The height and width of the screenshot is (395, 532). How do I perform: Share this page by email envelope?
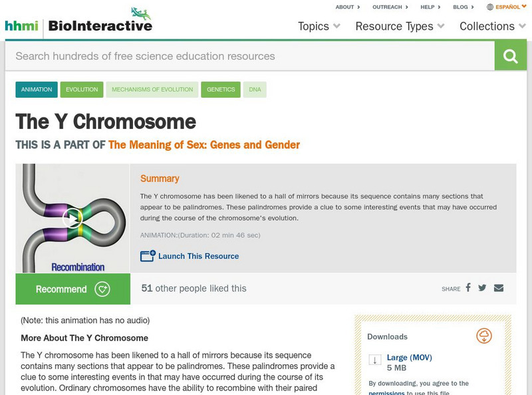point(499,288)
